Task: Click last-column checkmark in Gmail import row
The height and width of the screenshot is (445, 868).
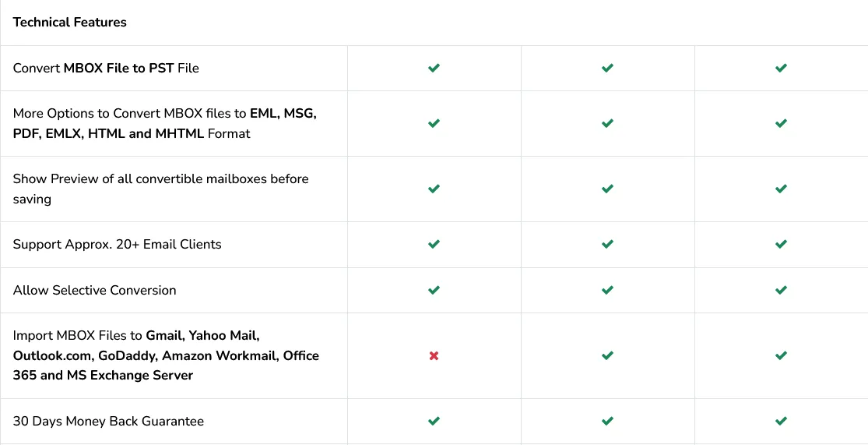Action: (781, 355)
